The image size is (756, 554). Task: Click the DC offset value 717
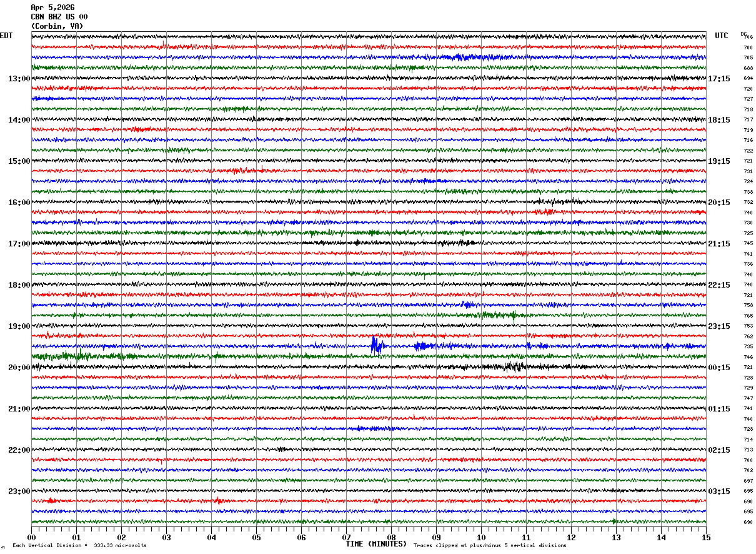748,120
